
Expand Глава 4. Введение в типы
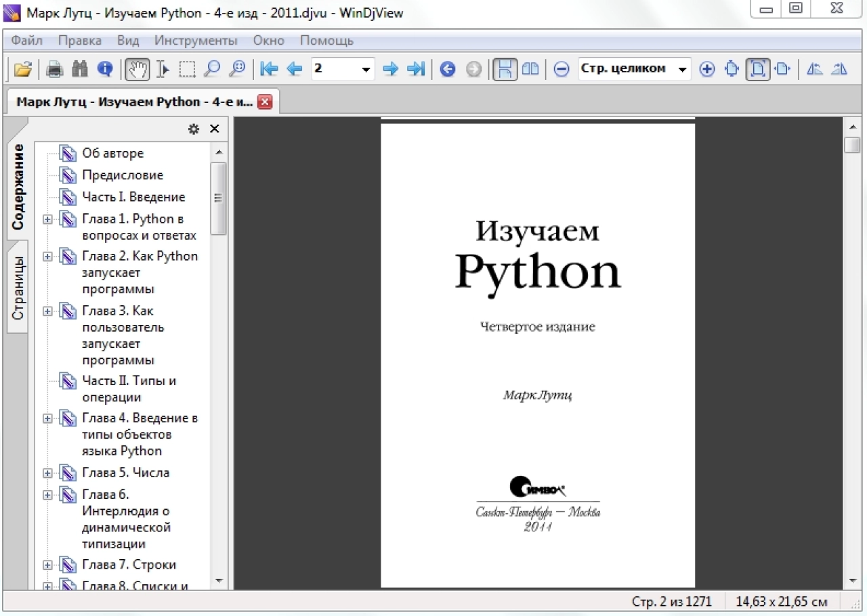(x=47, y=418)
